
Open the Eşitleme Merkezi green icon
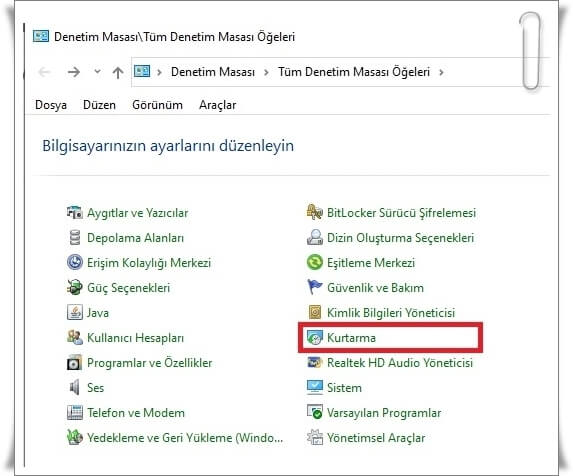coord(315,263)
